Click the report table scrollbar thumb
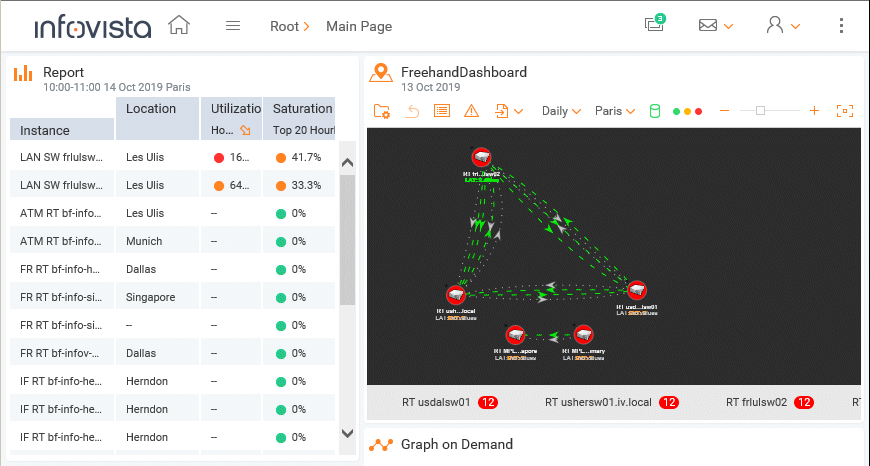The image size is (870, 466). click(347, 240)
